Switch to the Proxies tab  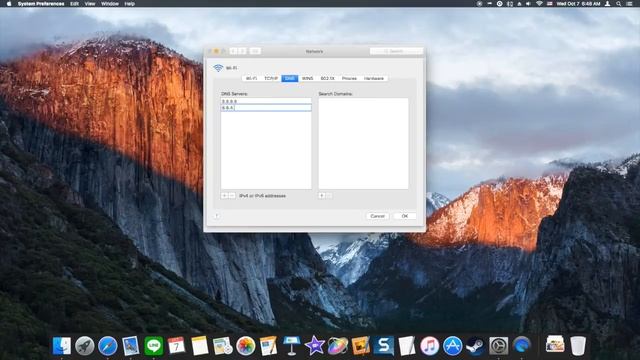click(x=349, y=78)
